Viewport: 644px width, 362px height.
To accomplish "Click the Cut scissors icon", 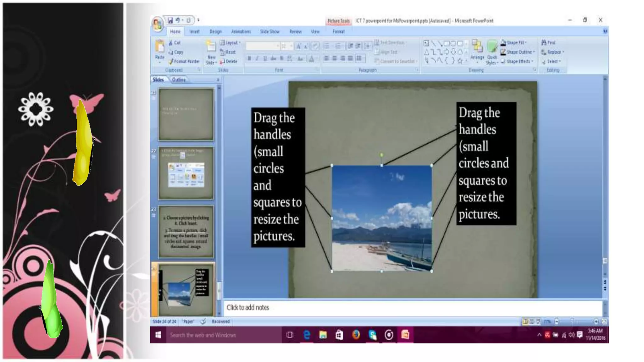I will click(x=171, y=43).
